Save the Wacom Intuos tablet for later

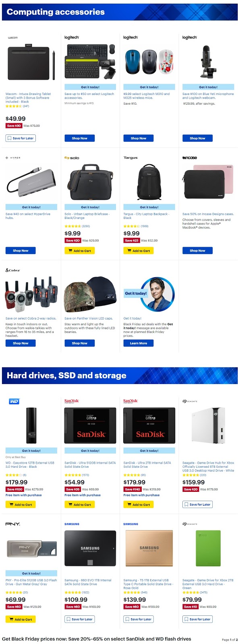click(21, 138)
